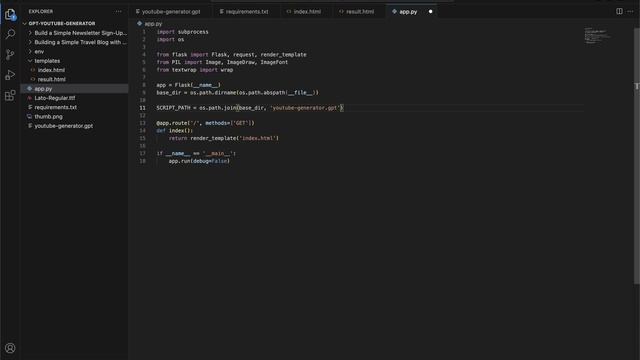The width and height of the screenshot is (640, 360).
Task: Click the 'def index():' line
Action: point(174,131)
